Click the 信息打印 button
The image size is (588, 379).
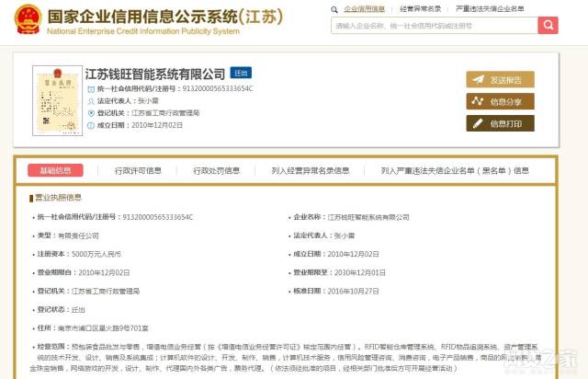pos(500,123)
